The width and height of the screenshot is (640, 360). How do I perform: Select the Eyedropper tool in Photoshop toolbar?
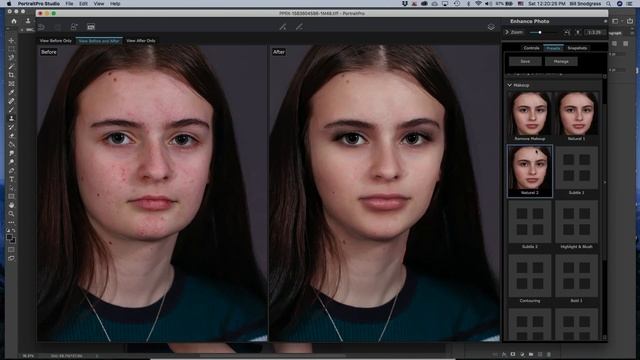pyautogui.click(x=11, y=92)
